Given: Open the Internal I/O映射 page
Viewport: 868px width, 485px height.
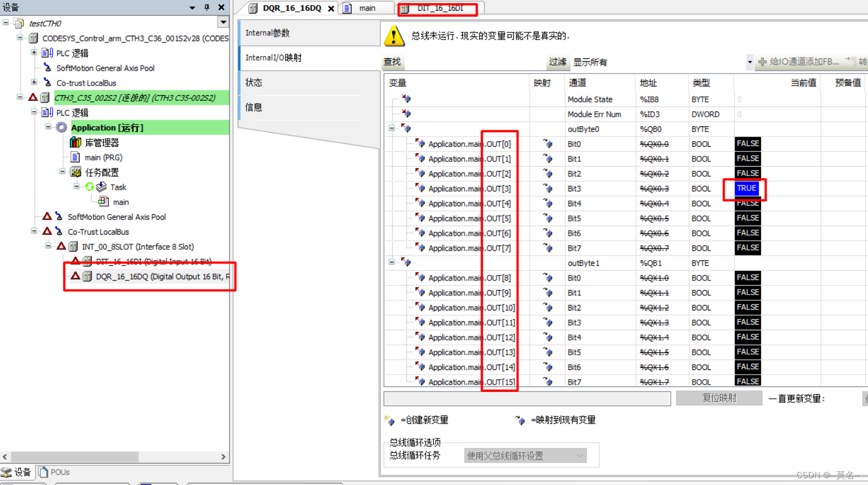Looking at the screenshot, I should 309,58.
